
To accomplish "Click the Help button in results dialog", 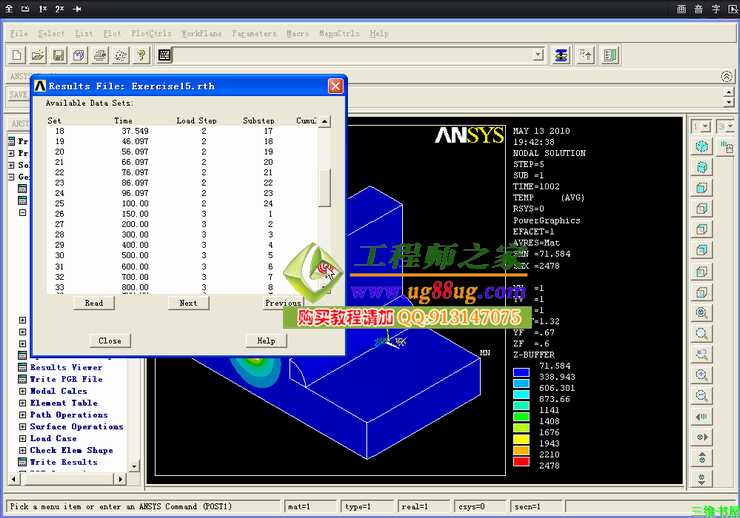I will click(x=266, y=341).
